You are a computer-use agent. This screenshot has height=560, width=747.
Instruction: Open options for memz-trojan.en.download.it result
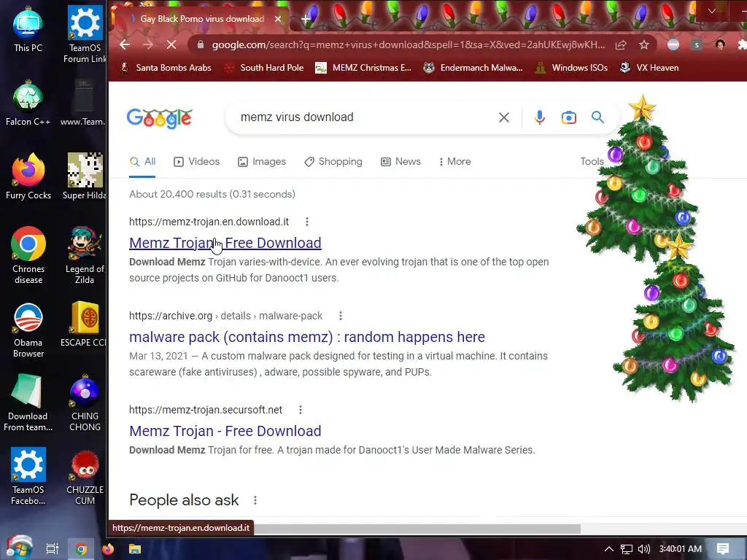(x=307, y=222)
